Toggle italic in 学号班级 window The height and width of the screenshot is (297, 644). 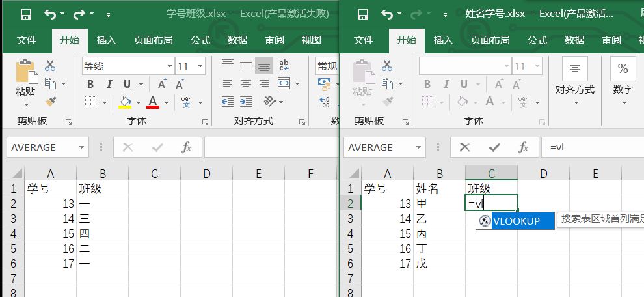pos(109,84)
